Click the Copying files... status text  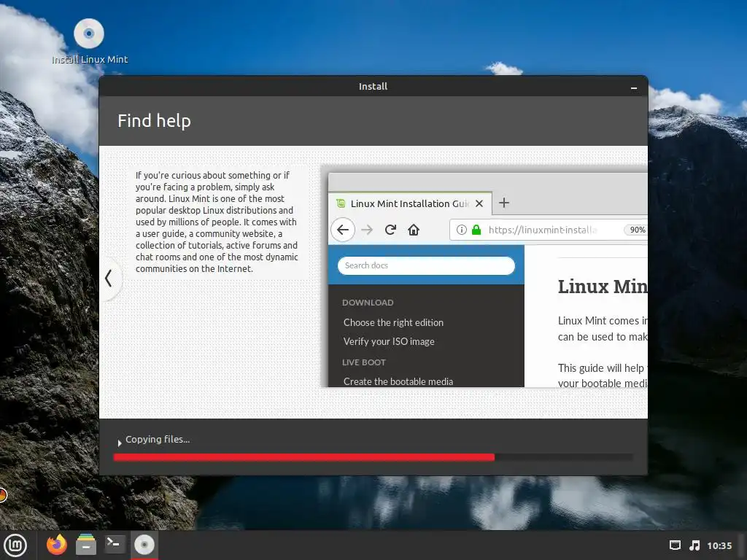158,440
